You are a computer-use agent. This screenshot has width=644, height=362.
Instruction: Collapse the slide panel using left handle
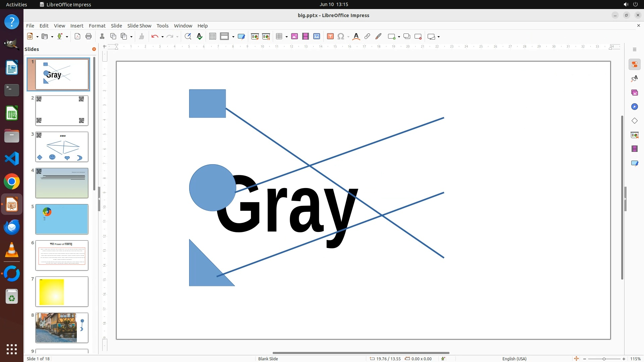(x=99, y=199)
